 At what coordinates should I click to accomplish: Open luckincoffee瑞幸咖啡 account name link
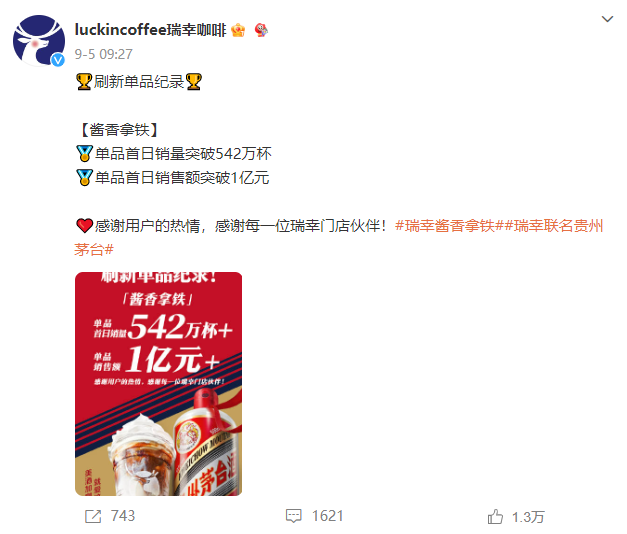point(150,30)
